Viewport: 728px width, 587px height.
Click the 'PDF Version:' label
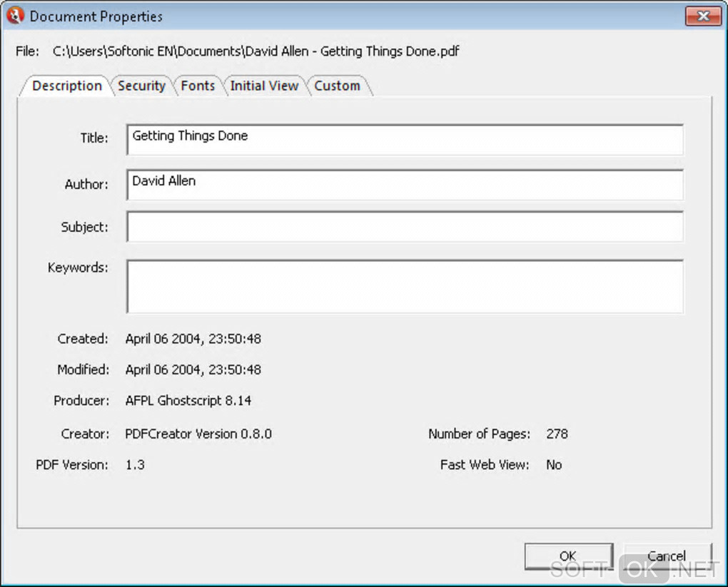pyautogui.click(x=72, y=465)
